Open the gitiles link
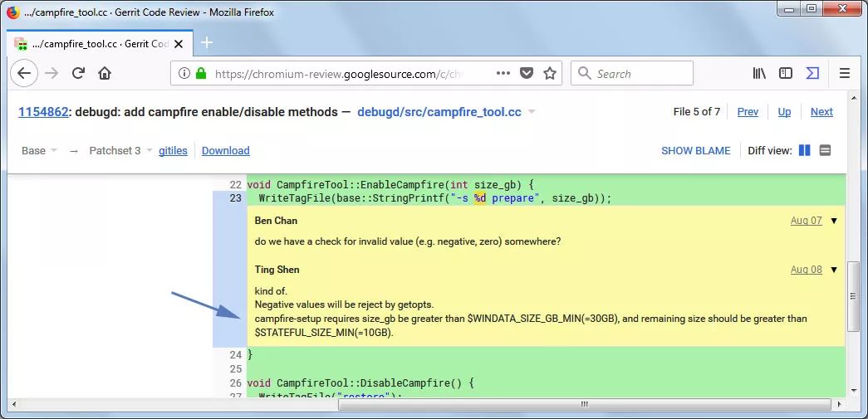This screenshot has height=419, width=868. (173, 150)
